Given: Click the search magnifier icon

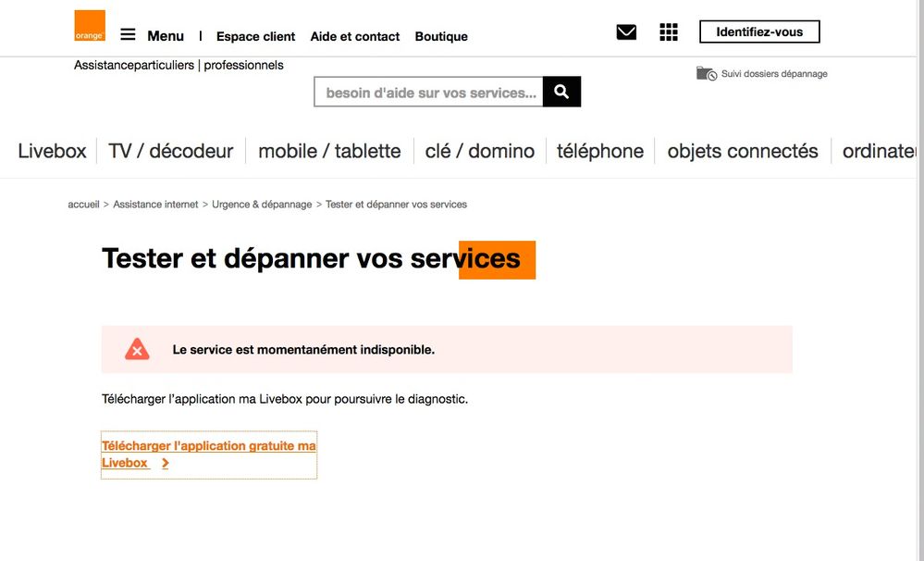Looking at the screenshot, I should [x=561, y=92].
